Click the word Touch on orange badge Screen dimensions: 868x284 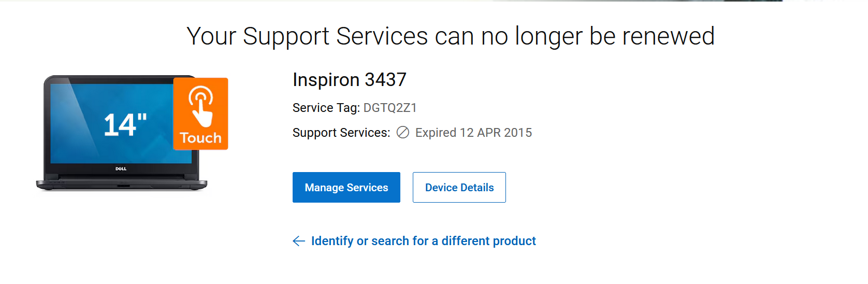click(200, 138)
